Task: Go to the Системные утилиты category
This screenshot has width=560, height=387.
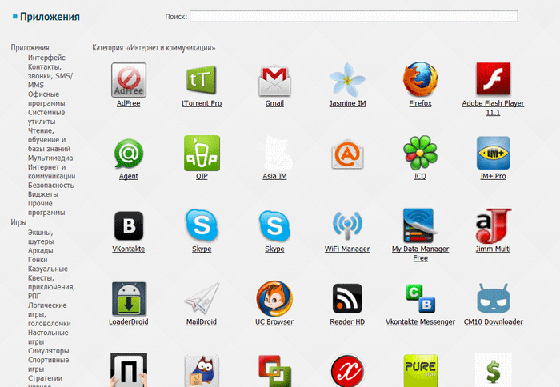Action: (46, 117)
